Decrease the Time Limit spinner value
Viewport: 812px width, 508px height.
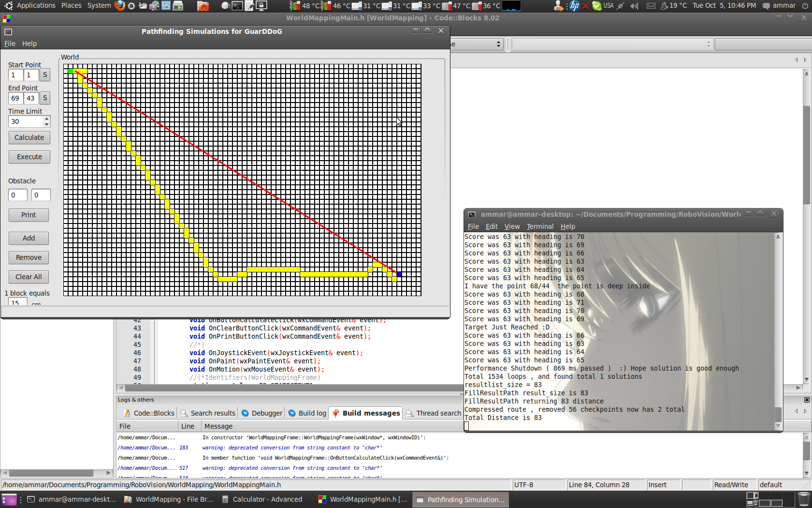[x=47, y=124]
